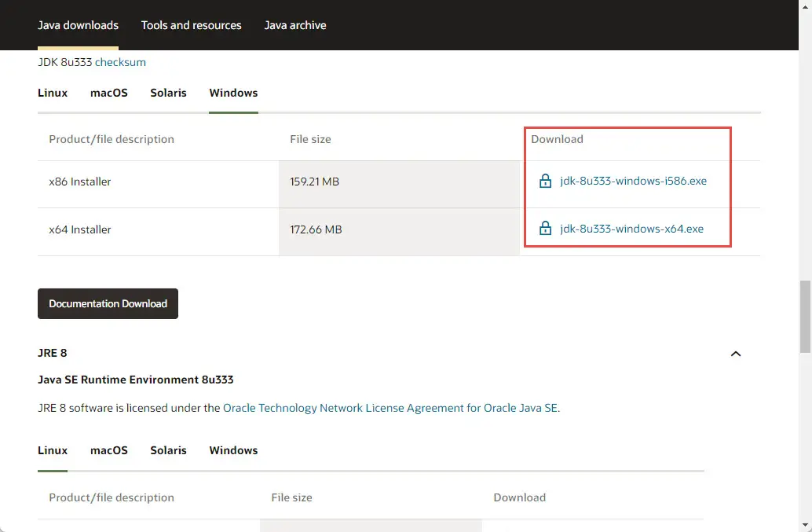Select the JDK Solaris platform tab
Viewport: 812px width, 532px height.
(168, 93)
